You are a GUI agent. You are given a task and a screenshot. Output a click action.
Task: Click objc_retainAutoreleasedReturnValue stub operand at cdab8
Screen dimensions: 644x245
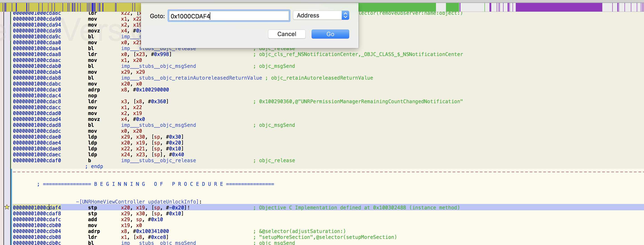(191, 78)
